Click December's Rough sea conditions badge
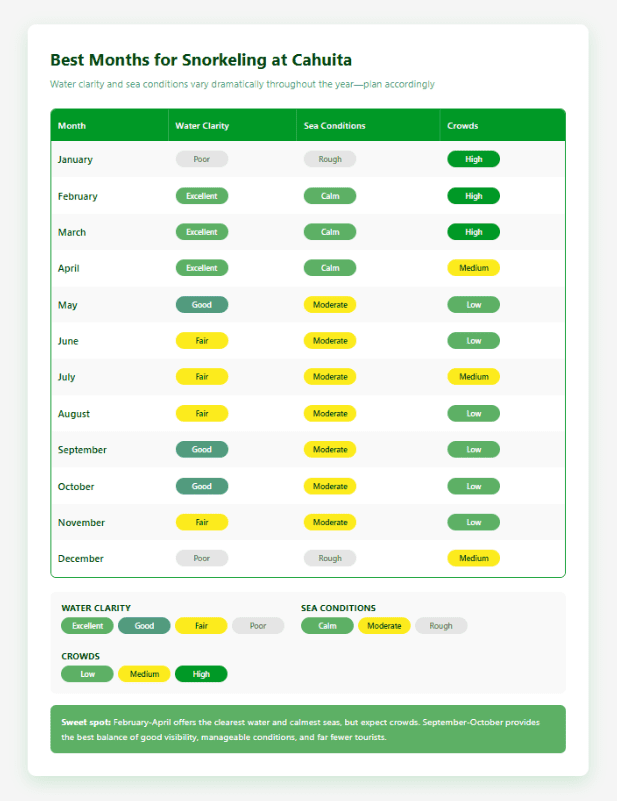 tap(330, 558)
